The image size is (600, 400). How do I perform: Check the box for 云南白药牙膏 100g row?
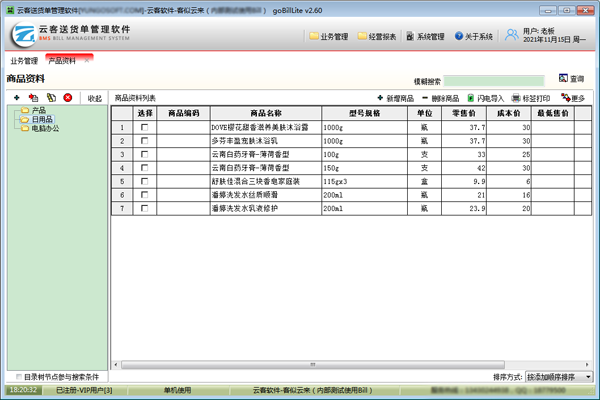coord(145,154)
